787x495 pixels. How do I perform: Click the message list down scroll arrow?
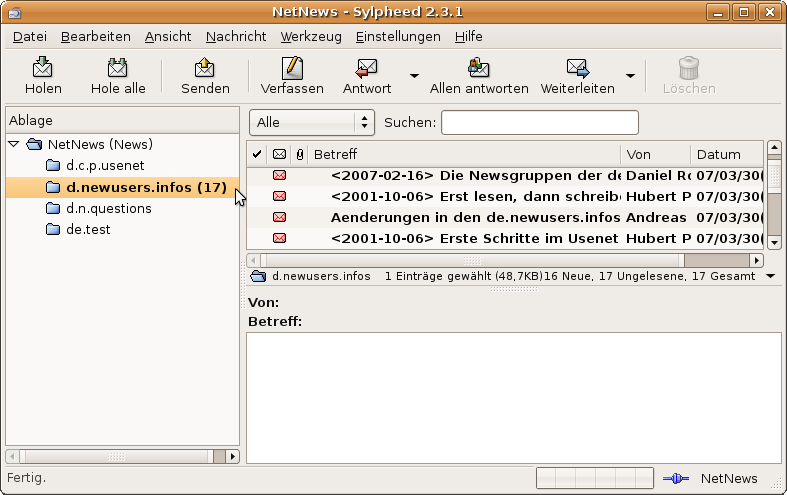pyautogui.click(x=774, y=243)
